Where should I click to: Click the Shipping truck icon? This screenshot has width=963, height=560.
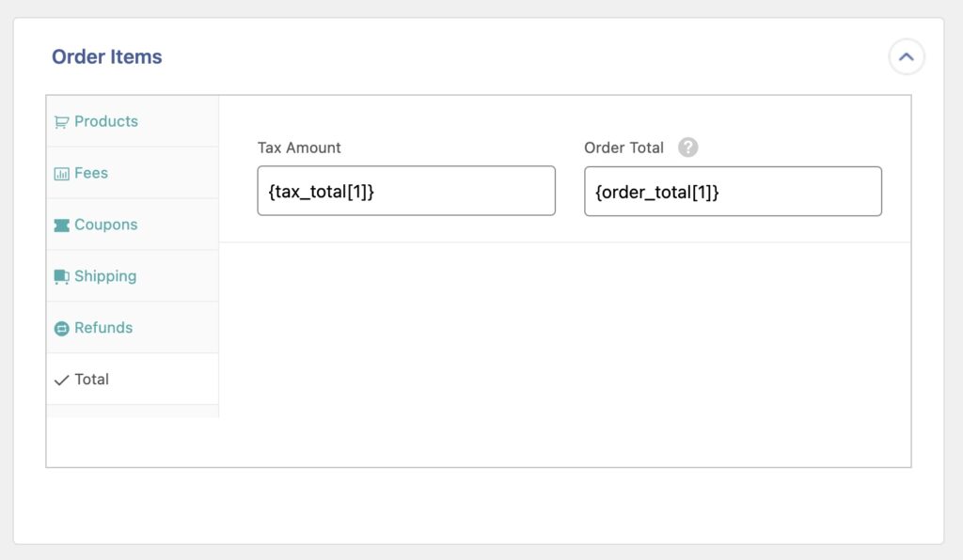(x=62, y=276)
